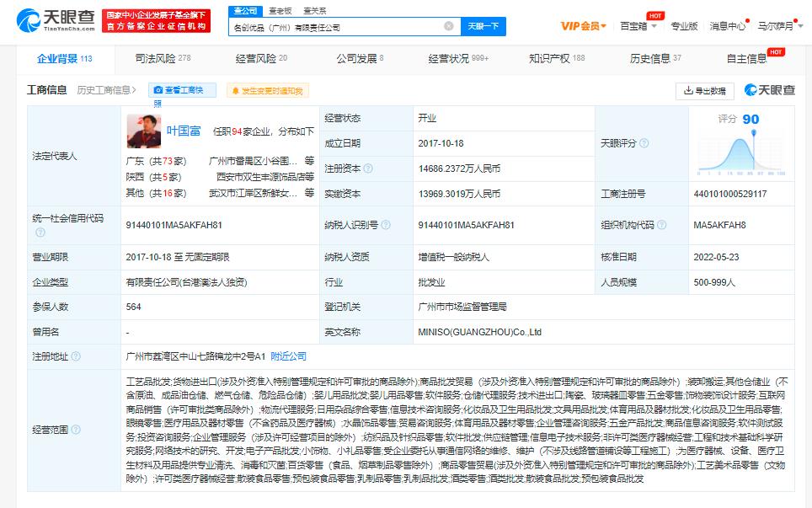This screenshot has height=508, width=812.
Task: Click help icon beside 纳税人识别号
Action: [386, 225]
